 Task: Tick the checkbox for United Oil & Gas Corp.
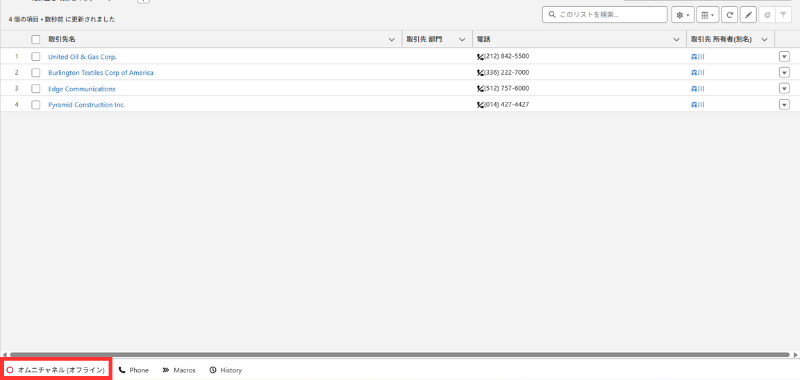tap(36, 57)
